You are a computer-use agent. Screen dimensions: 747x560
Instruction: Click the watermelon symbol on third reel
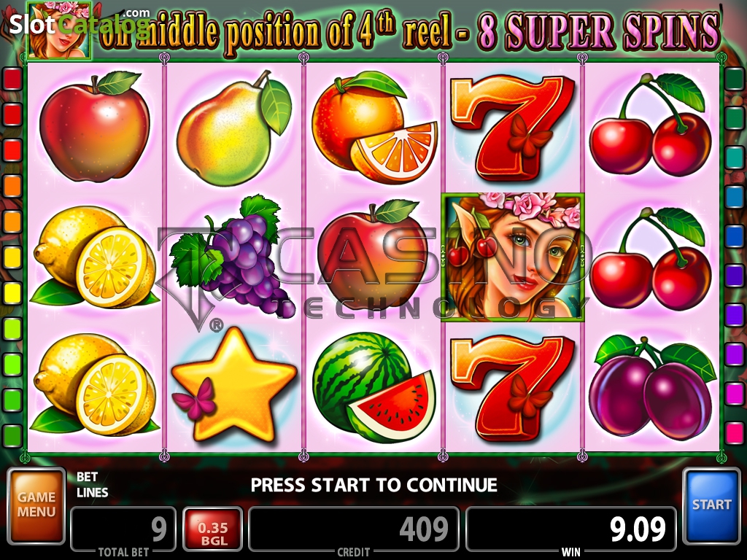374,387
